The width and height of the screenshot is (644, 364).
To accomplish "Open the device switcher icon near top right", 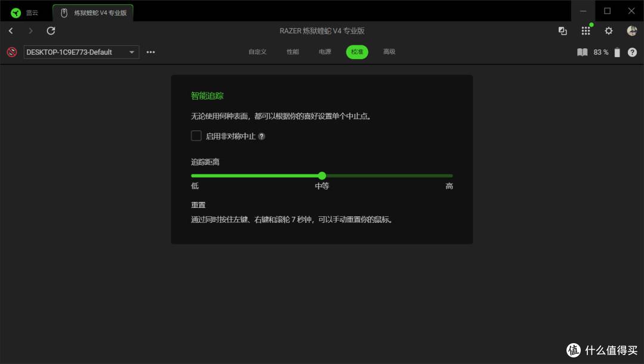I will [x=562, y=30].
